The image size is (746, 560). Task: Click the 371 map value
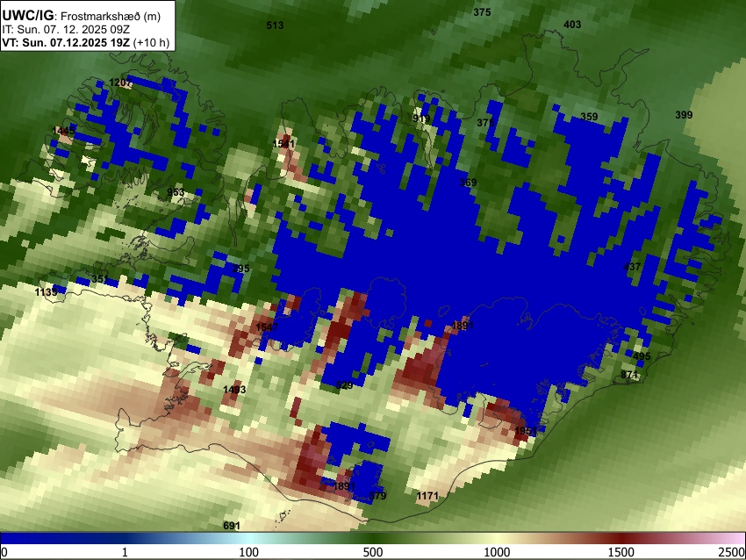[485, 123]
